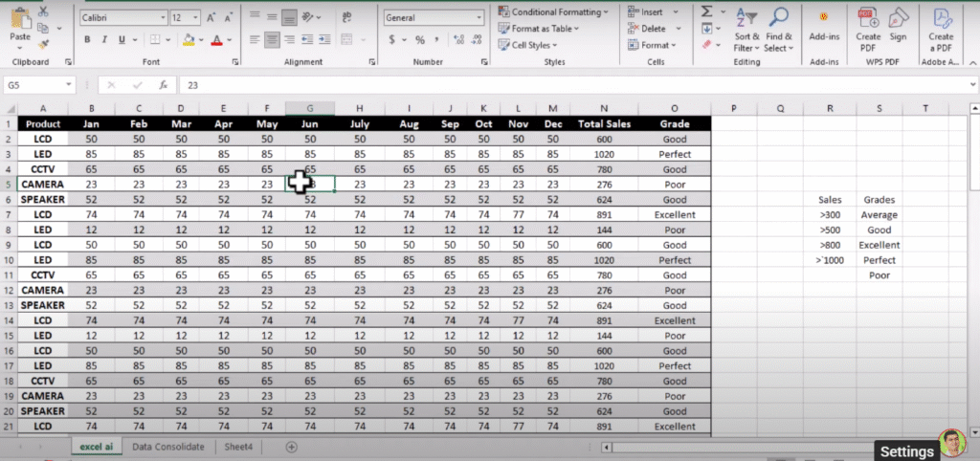The image size is (980, 461).
Task: Select the Format Painter brush
Action: coord(44,45)
